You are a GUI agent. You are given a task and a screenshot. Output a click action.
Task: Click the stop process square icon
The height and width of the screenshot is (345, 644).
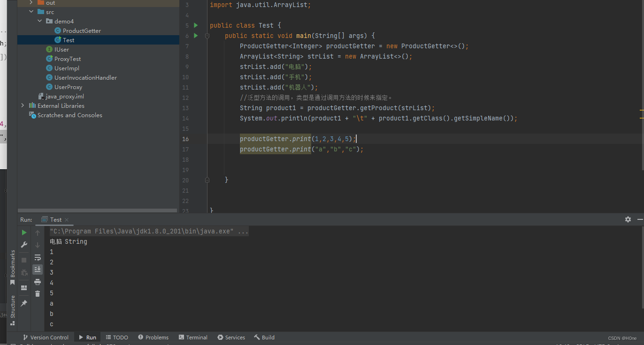coord(24,260)
